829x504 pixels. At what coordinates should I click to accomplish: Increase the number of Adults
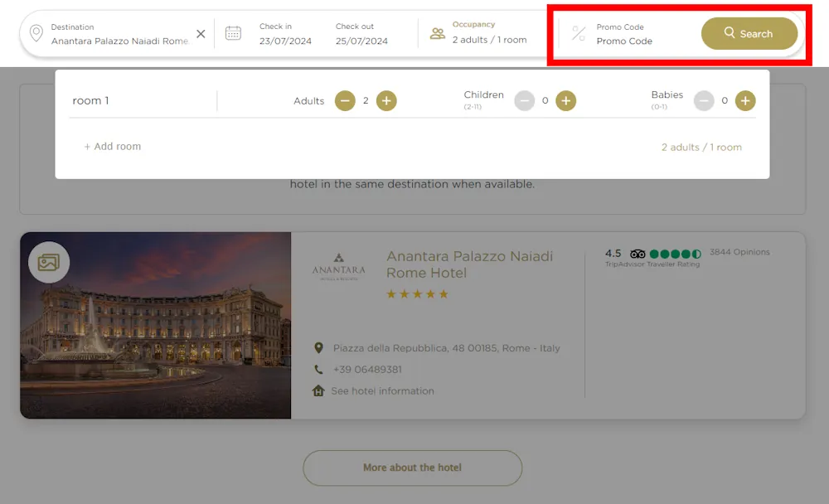coord(386,100)
